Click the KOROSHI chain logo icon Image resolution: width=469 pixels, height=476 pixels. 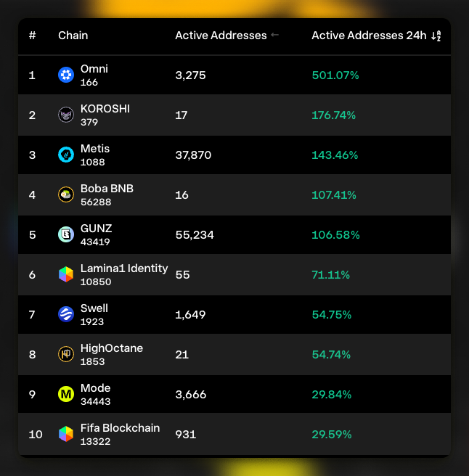[x=66, y=115]
